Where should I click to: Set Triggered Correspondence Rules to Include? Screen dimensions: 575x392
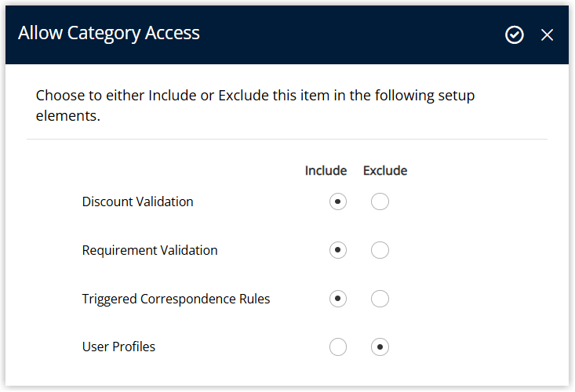[338, 299]
